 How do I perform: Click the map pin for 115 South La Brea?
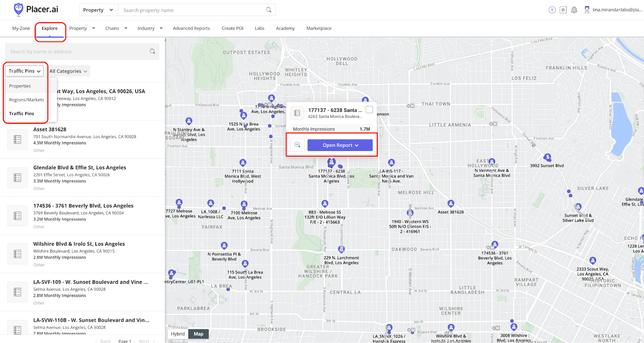245,264
